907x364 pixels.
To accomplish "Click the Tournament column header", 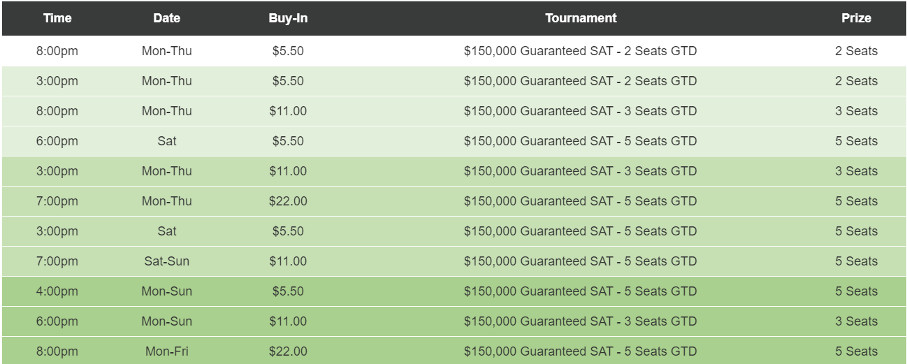I will pyautogui.click(x=581, y=18).
